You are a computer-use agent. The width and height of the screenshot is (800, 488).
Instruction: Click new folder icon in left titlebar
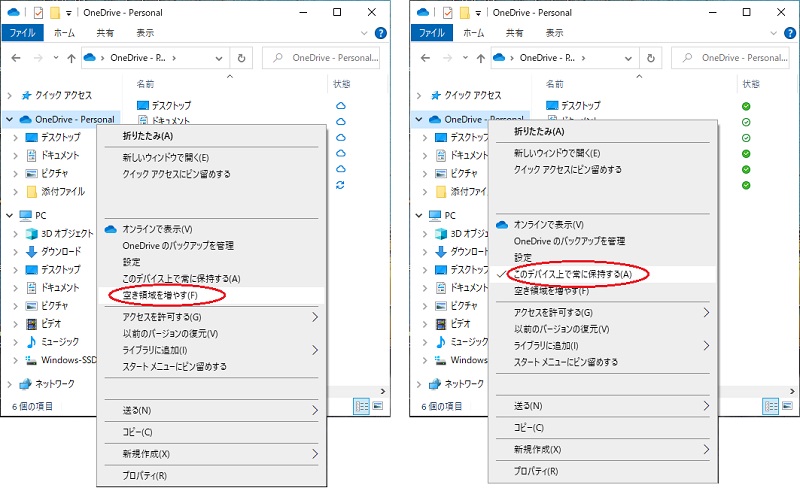tap(55, 13)
